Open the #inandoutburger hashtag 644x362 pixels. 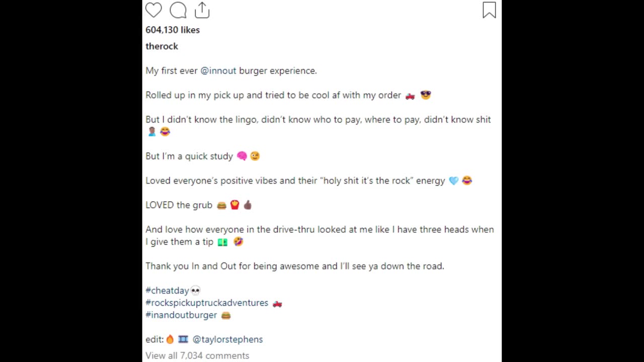point(181,315)
